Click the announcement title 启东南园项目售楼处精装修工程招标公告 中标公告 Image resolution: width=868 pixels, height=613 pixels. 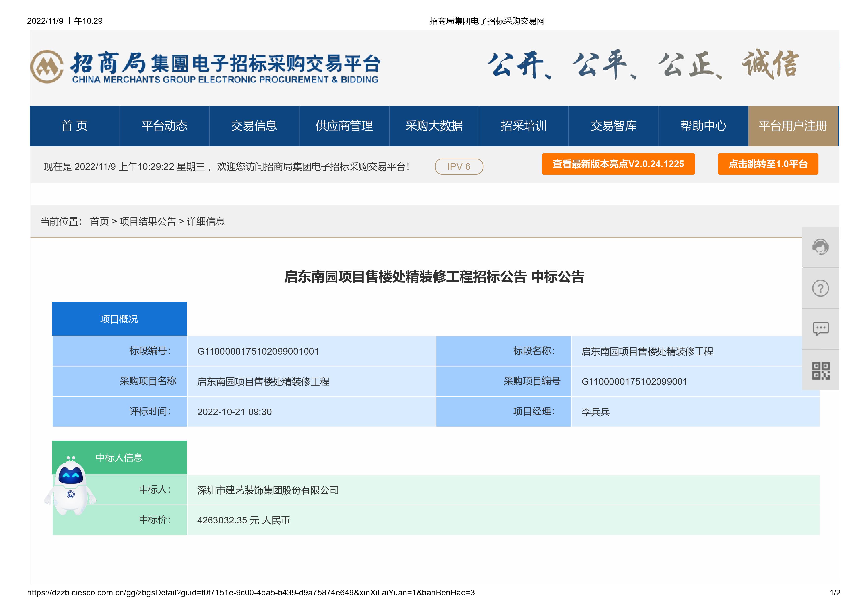tap(434, 277)
